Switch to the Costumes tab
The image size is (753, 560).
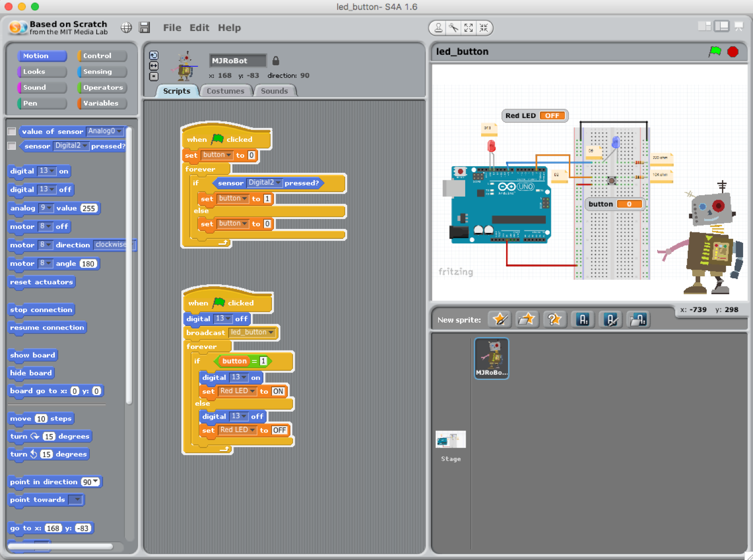coord(226,91)
